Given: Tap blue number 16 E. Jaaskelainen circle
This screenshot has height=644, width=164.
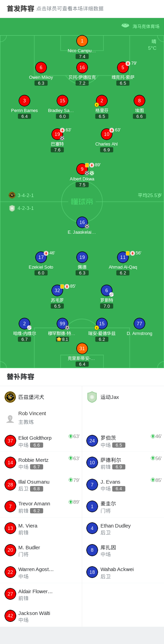Looking at the screenshot, I should 82,222.
